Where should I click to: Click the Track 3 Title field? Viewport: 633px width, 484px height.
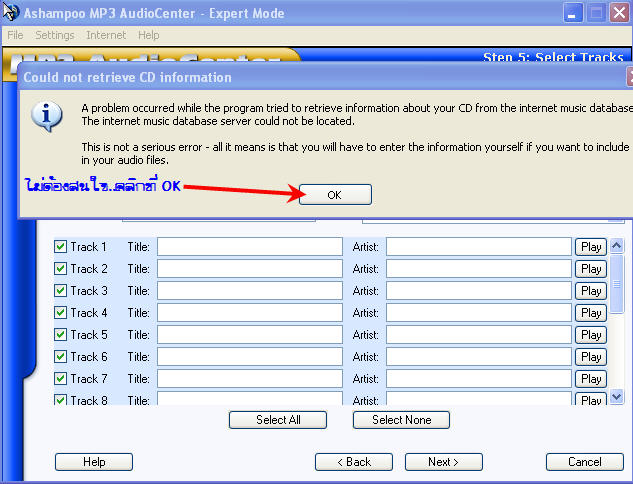point(250,291)
